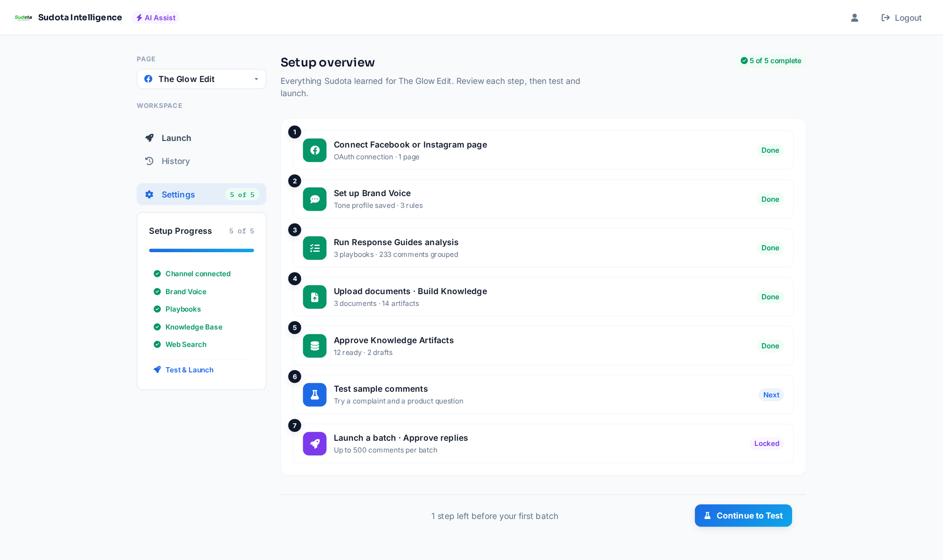Click the green check beside Channel connected
The image size is (943, 560).
point(157,273)
